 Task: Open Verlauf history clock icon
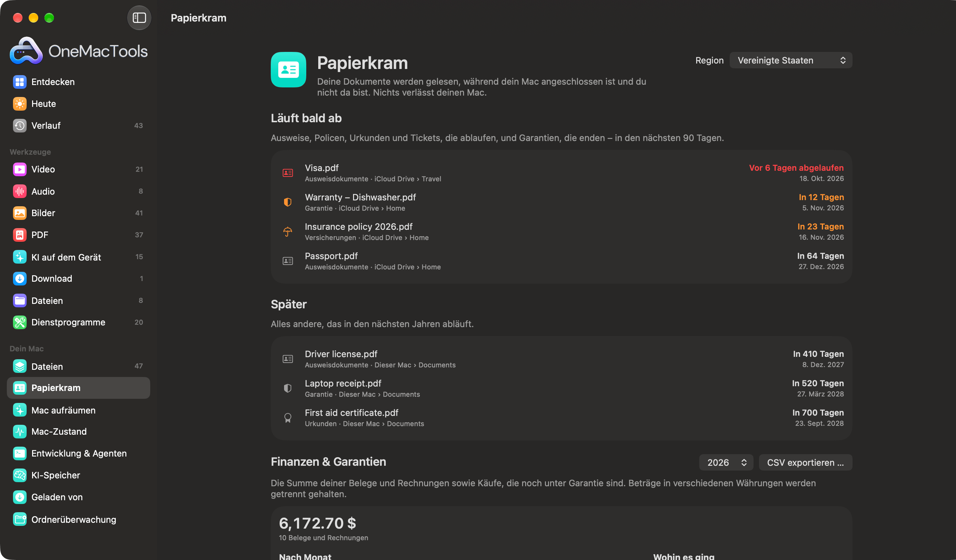(19, 126)
